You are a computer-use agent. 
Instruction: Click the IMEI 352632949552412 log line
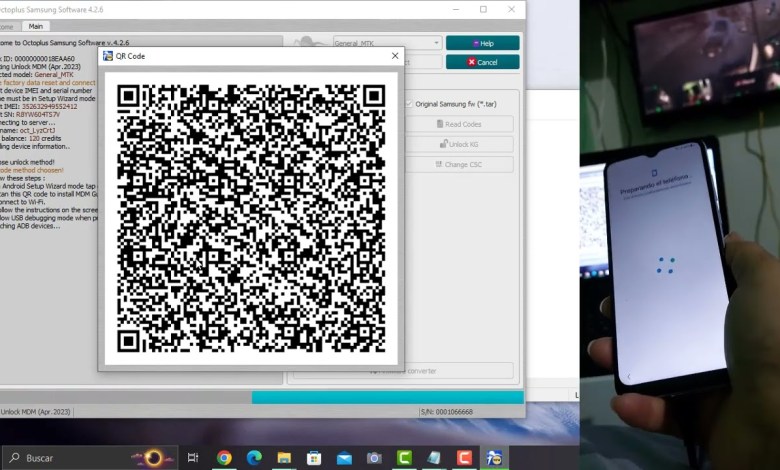click(x=39, y=106)
